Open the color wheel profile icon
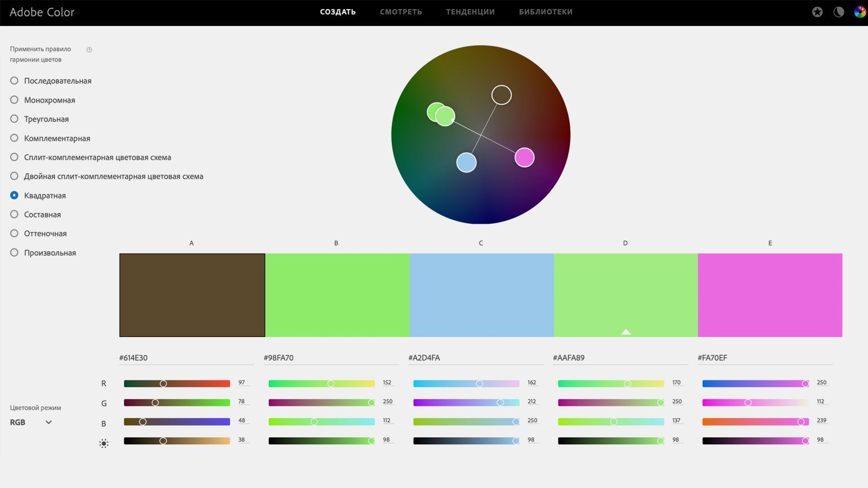 click(x=860, y=12)
